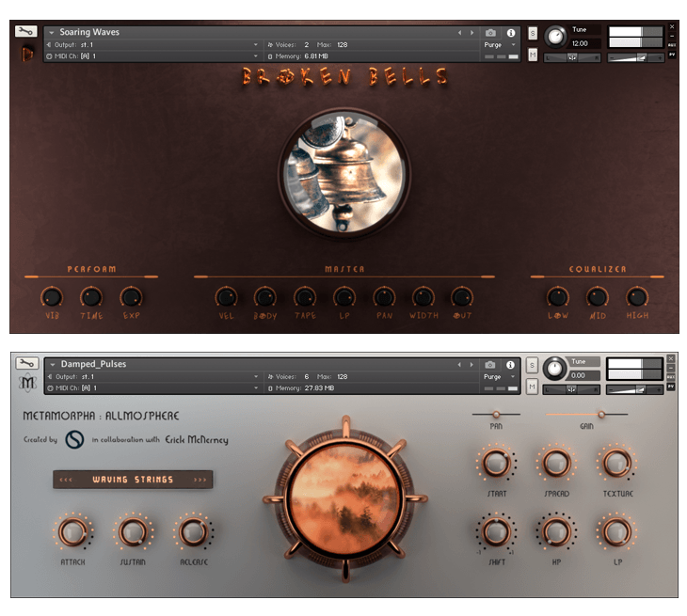Click the EXP knob in Perform section
Image resolution: width=687 pixels, height=616 pixels.
pyautogui.click(x=131, y=297)
